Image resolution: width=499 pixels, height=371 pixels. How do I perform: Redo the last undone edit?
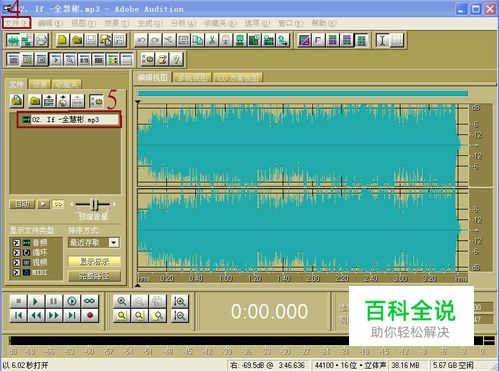[155, 40]
